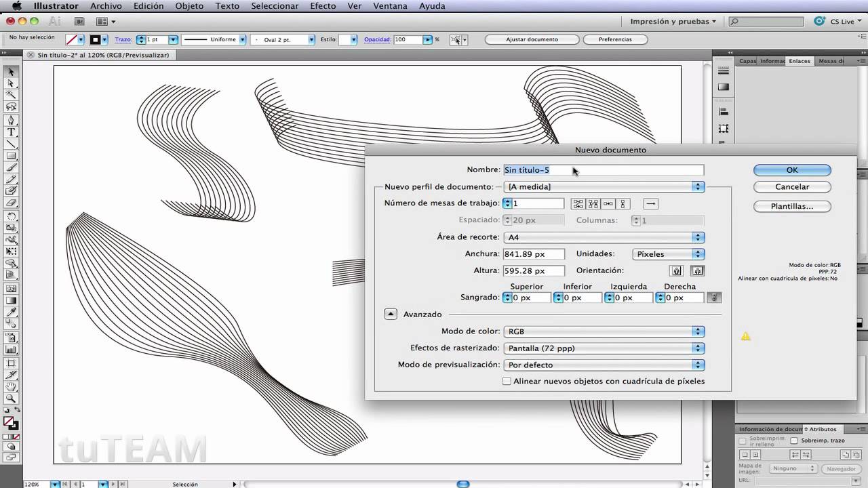Viewport: 868px width, 488px height.
Task: Select the Lasso tool
Action: 11,107
